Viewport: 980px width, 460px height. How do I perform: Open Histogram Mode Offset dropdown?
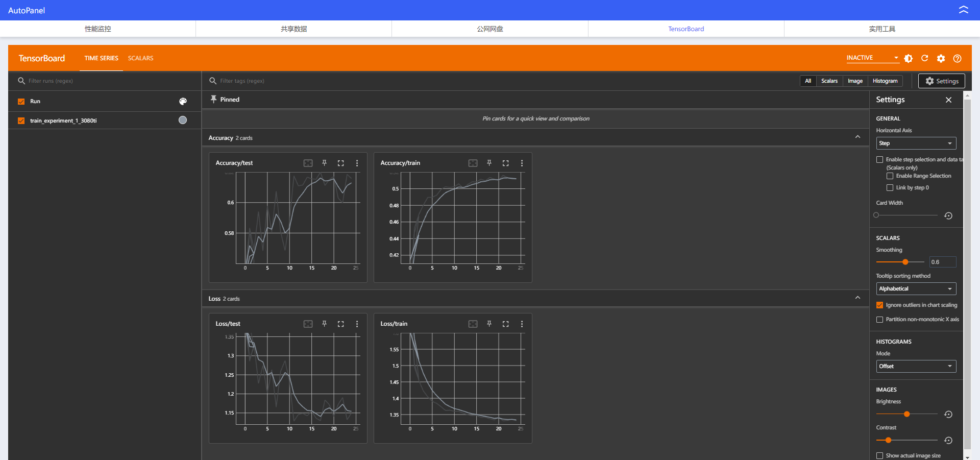point(916,366)
